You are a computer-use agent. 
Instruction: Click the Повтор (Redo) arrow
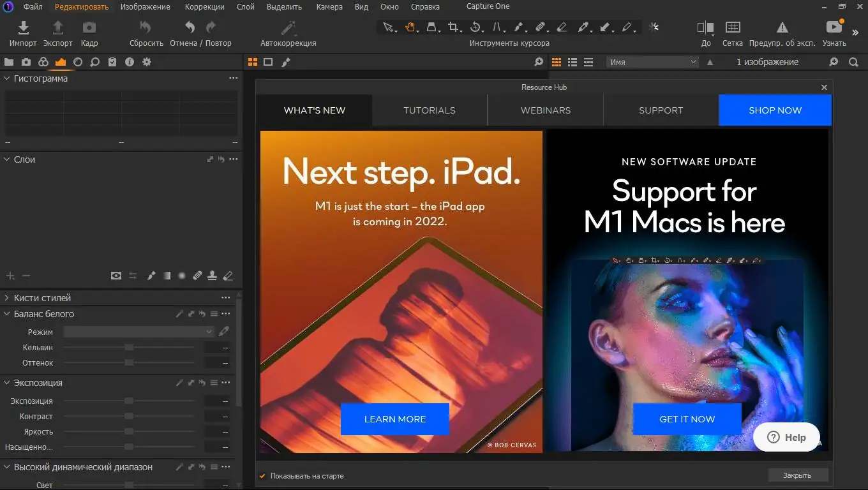tap(211, 27)
